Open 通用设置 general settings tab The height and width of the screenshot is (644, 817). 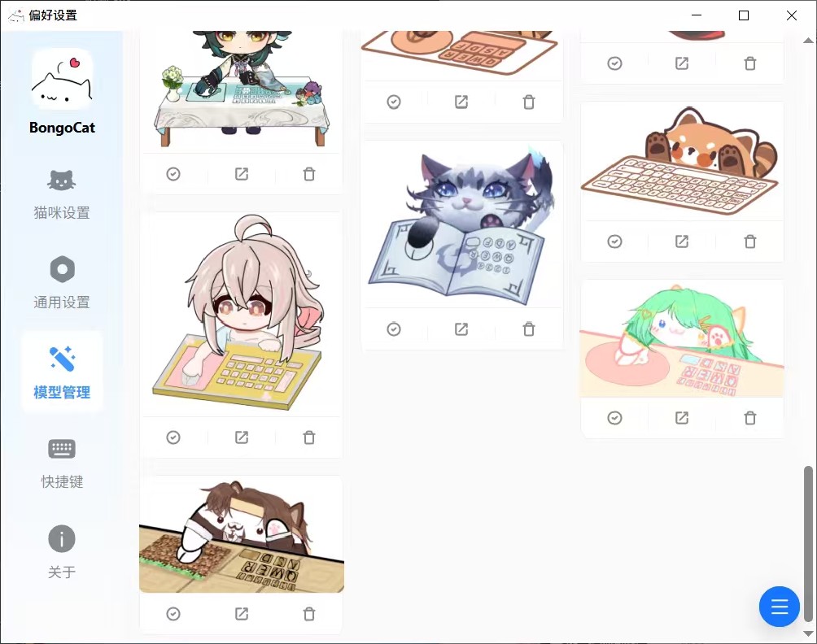pyautogui.click(x=62, y=283)
